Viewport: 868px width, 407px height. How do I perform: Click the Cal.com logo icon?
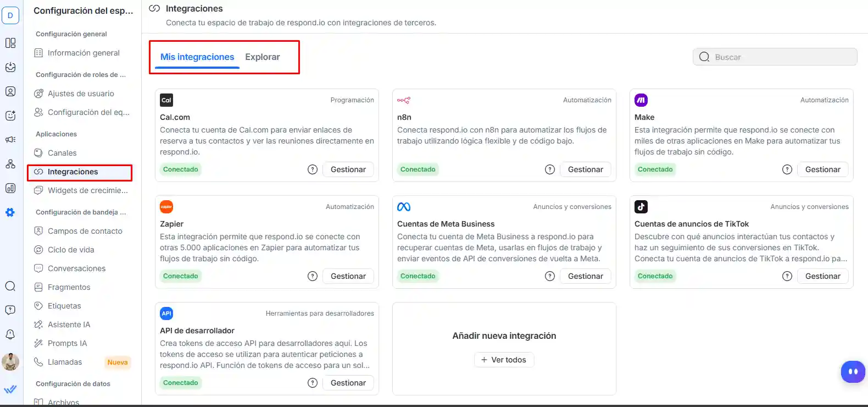[166, 100]
